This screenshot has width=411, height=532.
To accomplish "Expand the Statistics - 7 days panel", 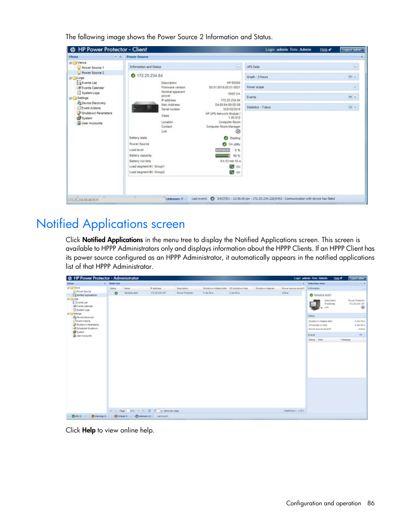I will pyautogui.click(x=355, y=107).
